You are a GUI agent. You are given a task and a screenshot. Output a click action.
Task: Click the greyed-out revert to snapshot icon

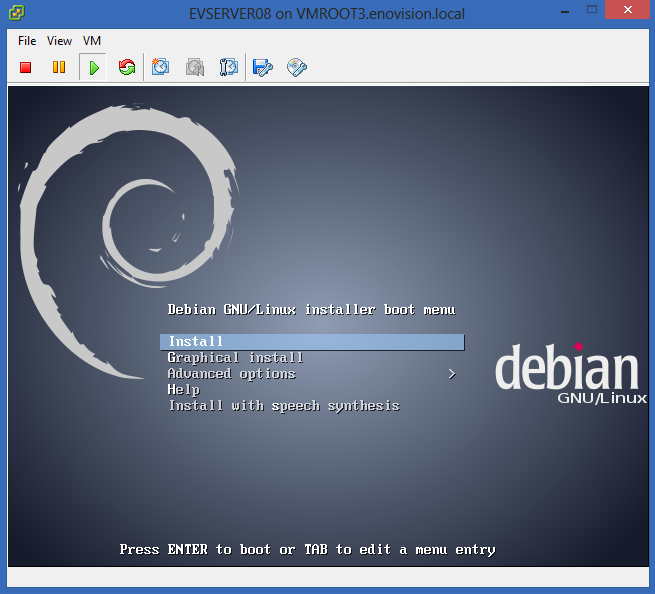[195, 67]
